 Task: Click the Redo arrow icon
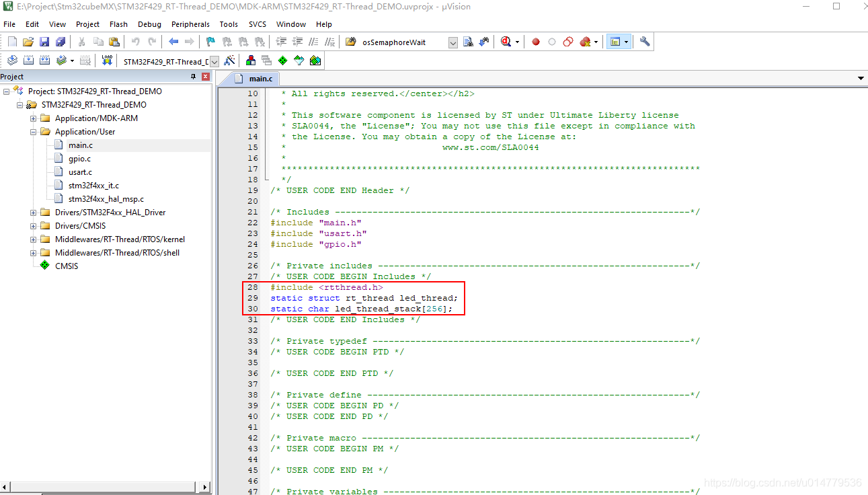(152, 42)
